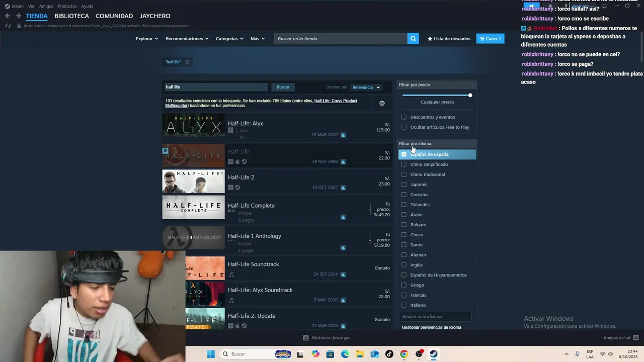Open the Productos menu
This screenshot has width=644, height=362.
coord(67,6)
